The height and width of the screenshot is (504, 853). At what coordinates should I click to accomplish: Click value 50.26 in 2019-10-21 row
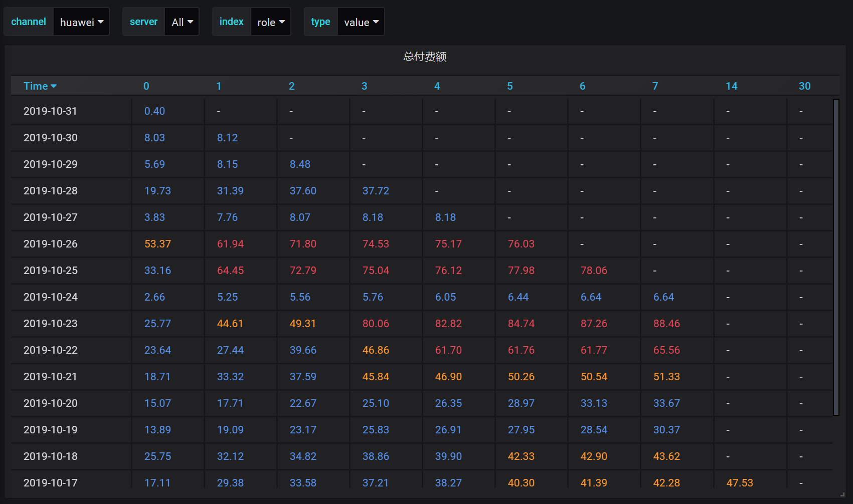521,377
